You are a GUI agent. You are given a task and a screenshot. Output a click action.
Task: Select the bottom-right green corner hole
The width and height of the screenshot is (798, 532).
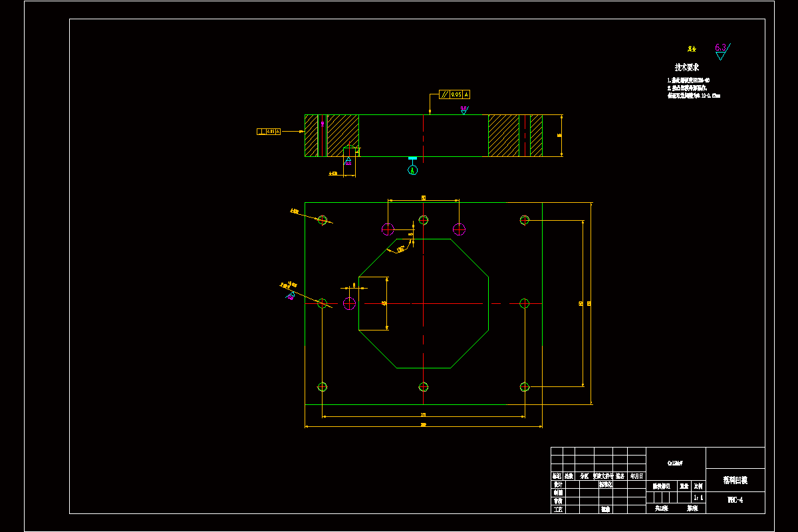coord(524,386)
